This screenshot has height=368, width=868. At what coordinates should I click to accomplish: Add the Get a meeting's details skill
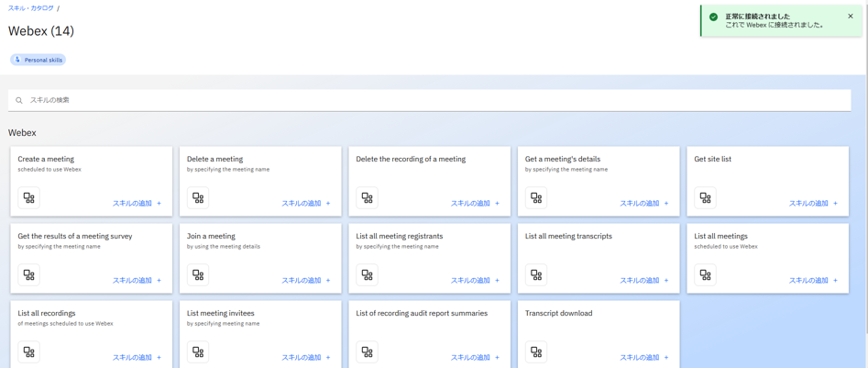[643, 204]
